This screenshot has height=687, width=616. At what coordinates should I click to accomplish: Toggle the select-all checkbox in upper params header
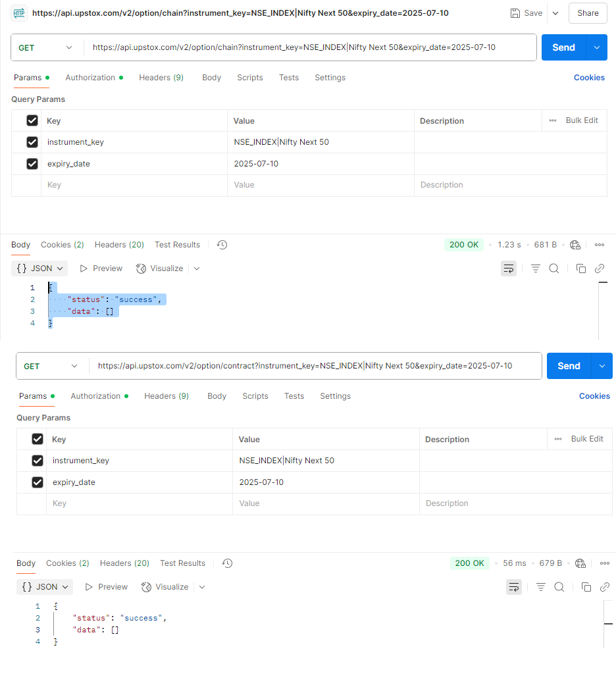(32, 120)
